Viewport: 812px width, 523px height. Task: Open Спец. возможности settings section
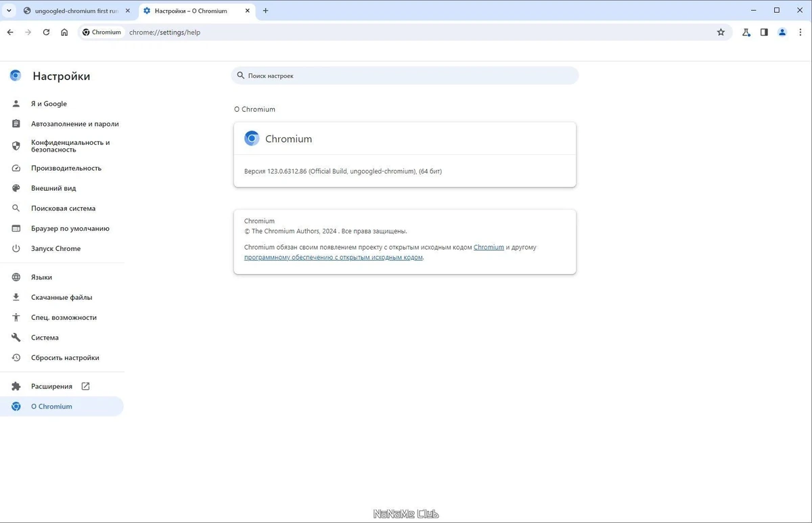pyautogui.click(x=62, y=317)
